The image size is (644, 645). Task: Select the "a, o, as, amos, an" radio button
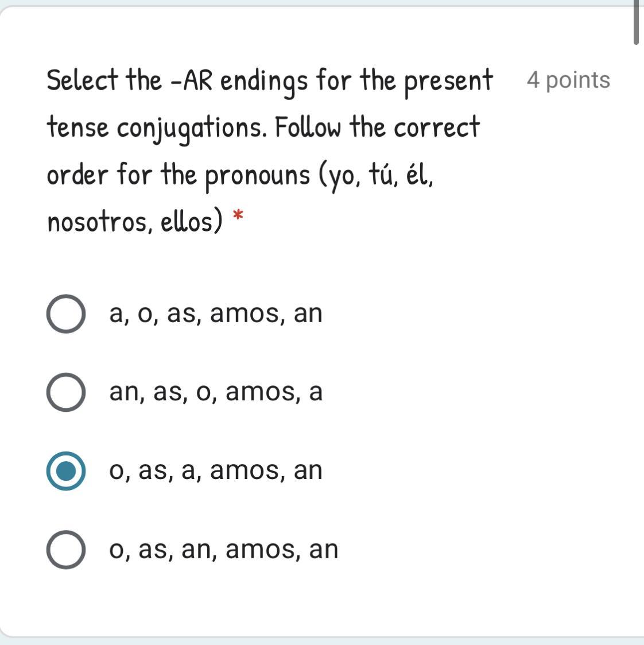click(66, 314)
